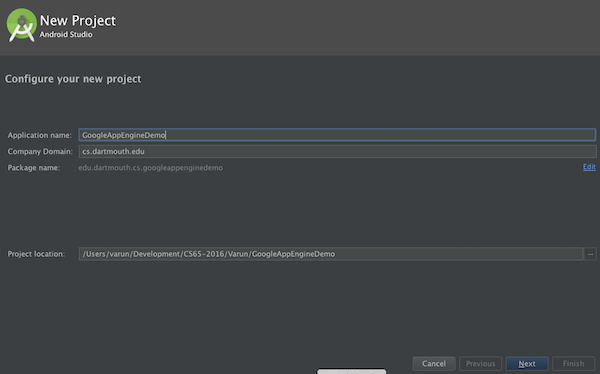Focus the Application name text field
This screenshot has width=600, height=374.
point(337,135)
